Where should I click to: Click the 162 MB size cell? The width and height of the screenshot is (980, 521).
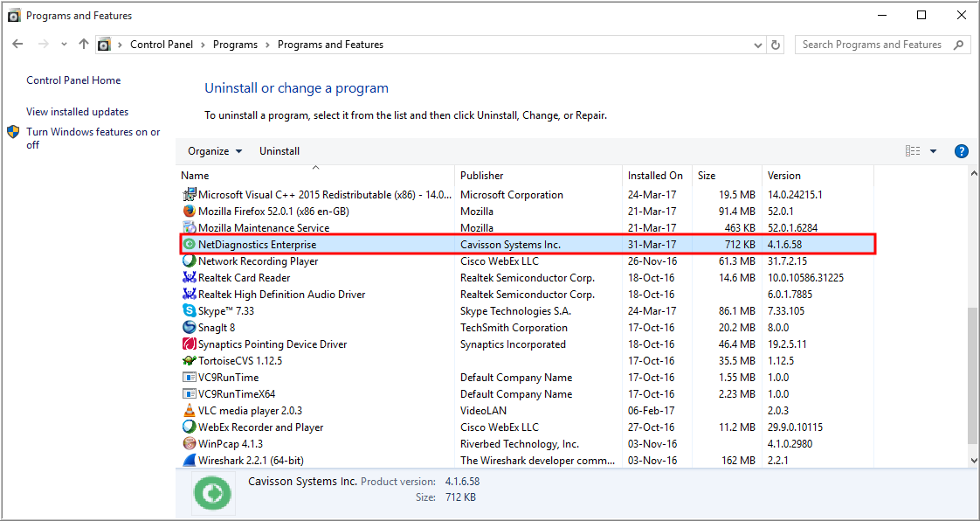pos(737,461)
